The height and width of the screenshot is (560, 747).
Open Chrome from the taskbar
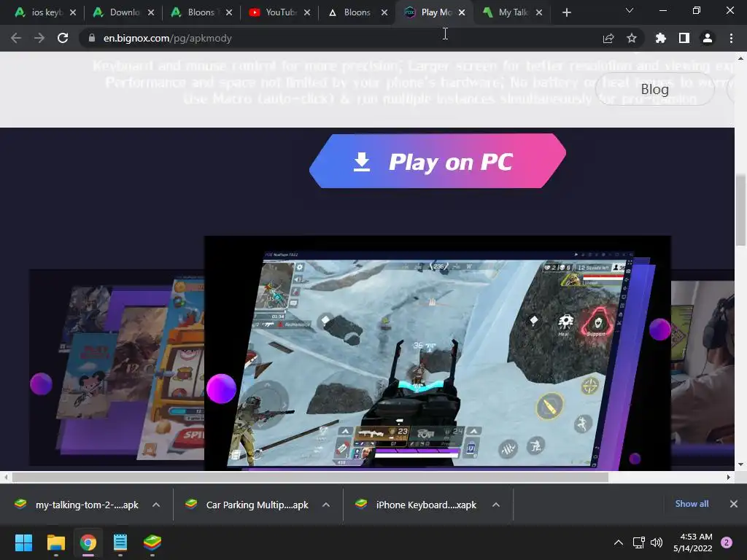tap(88, 542)
